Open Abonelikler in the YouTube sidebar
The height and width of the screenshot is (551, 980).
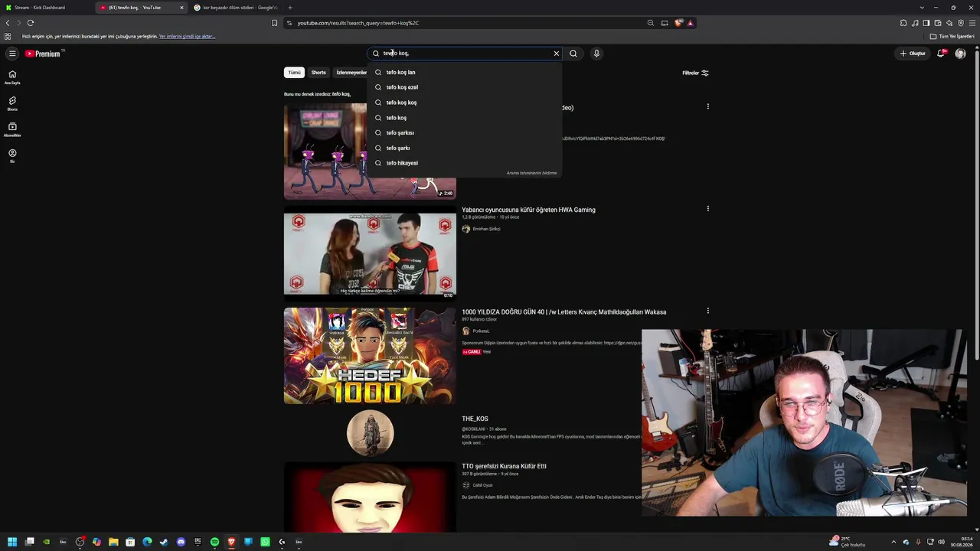click(12, 129)
